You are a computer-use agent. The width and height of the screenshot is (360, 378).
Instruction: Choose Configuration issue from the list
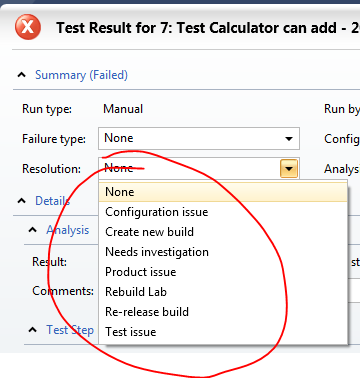[223, 212]
